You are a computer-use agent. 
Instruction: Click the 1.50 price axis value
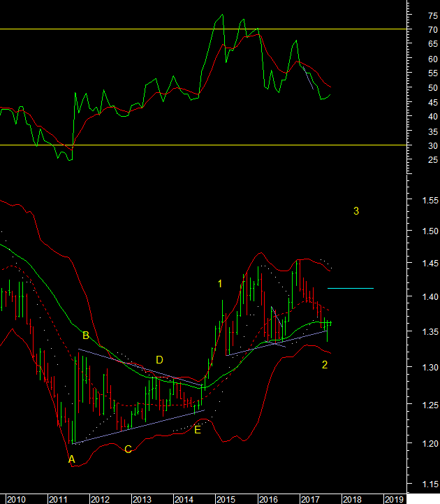pyautogui.click(x=430, y=231)
